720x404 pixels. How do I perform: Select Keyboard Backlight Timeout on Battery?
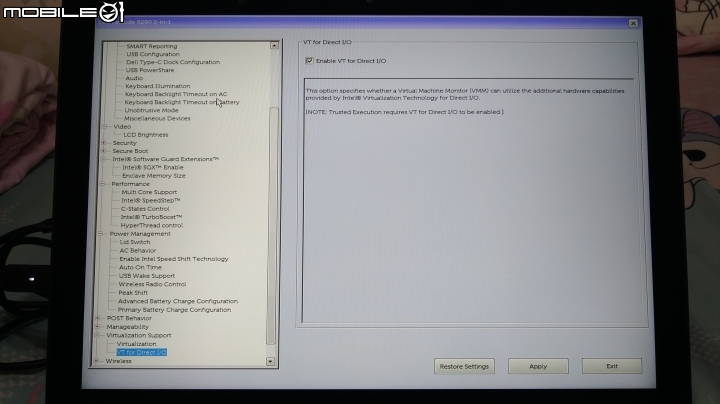tap(182, 102)
